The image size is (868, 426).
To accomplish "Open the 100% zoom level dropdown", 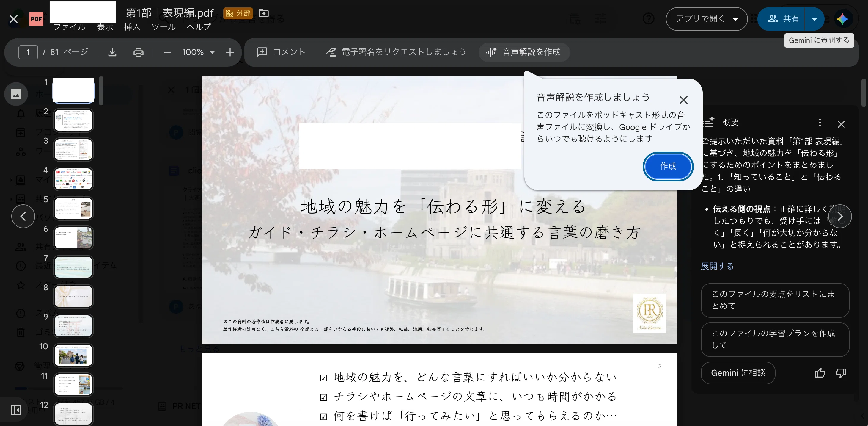I will pos(198,52).
